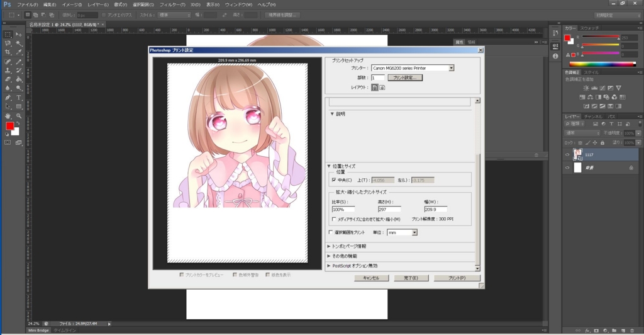Enable 選択範囲をプリント checkbox
Viewport: 644px width, 335px height.
331,232
